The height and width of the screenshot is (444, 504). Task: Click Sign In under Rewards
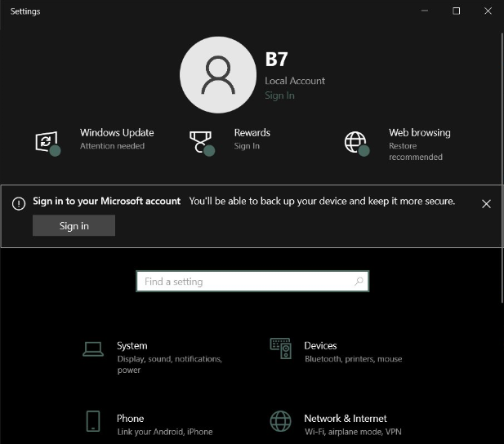click(x=247, y=146)
